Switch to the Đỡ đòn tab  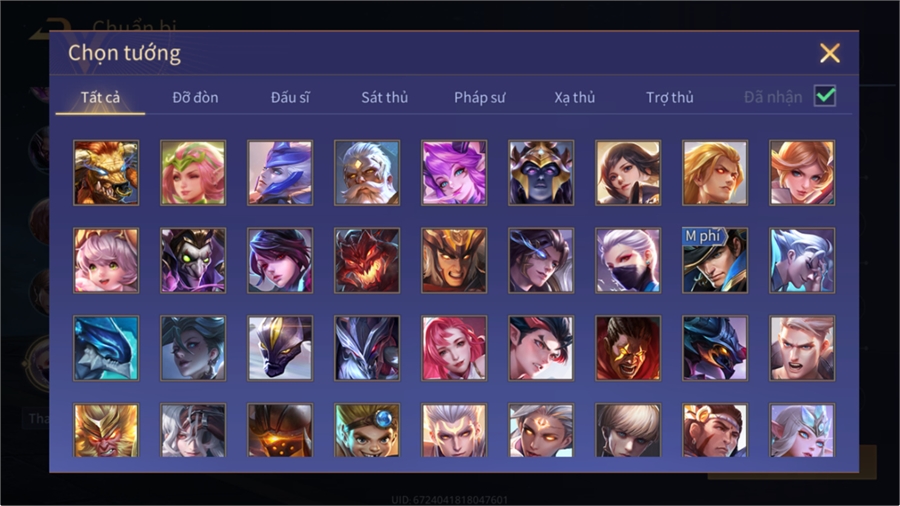point(195,98)
